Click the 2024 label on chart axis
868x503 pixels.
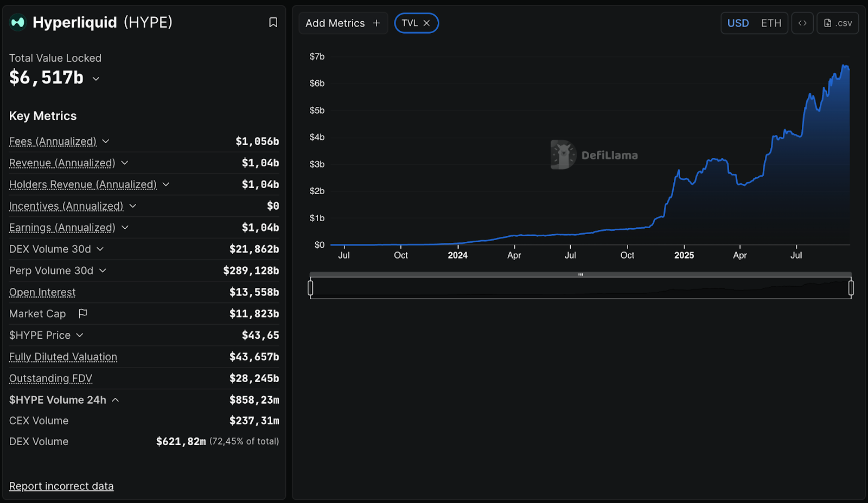(x=458, y=255)
